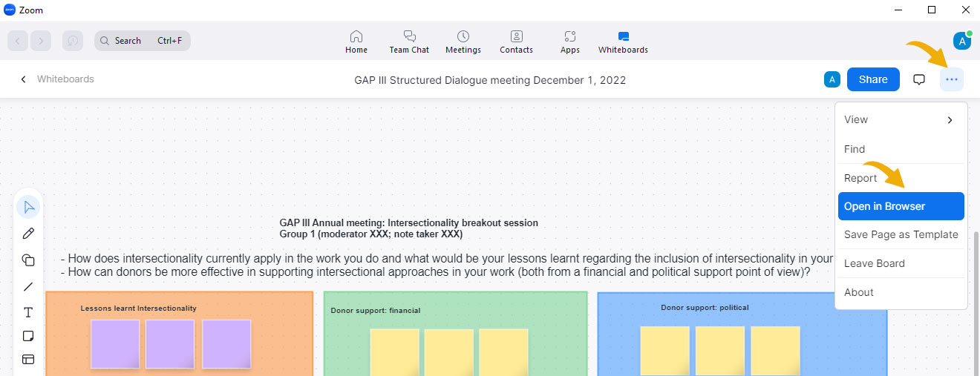Viewport: 980px width, 376px height.
Task: Select the pointer tool in whiteboard toolbar
Action: (28, 207)
